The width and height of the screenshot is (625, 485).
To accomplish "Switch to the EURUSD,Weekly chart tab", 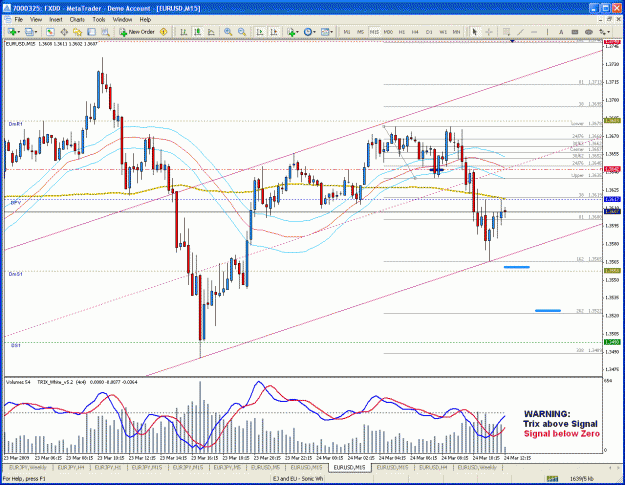I will pyautogui.click(x=477, y=467).
